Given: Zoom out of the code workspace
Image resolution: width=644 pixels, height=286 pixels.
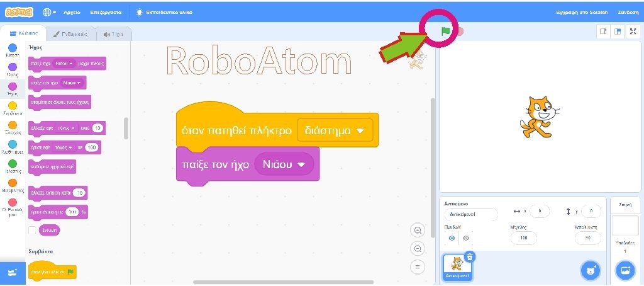Looking at the screenshot, I should point(418,249).
